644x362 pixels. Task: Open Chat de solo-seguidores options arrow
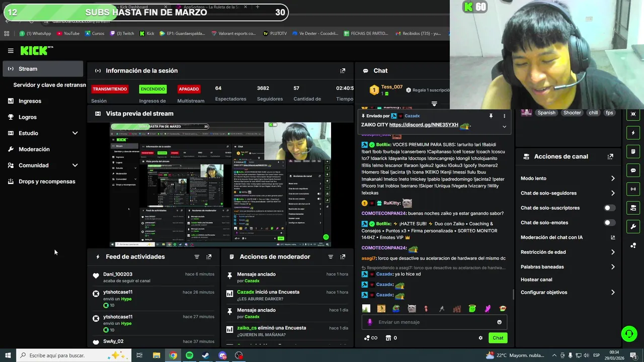(x=613, y=193)
